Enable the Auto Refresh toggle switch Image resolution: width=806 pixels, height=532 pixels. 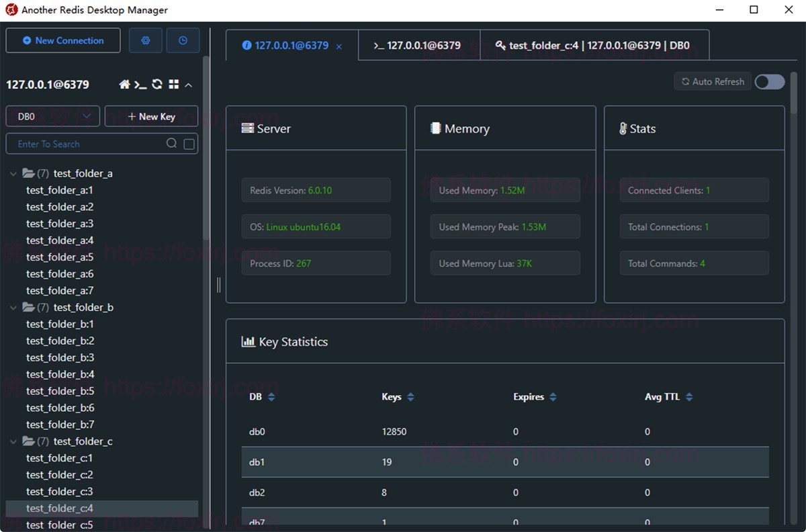tap(769, 81)
